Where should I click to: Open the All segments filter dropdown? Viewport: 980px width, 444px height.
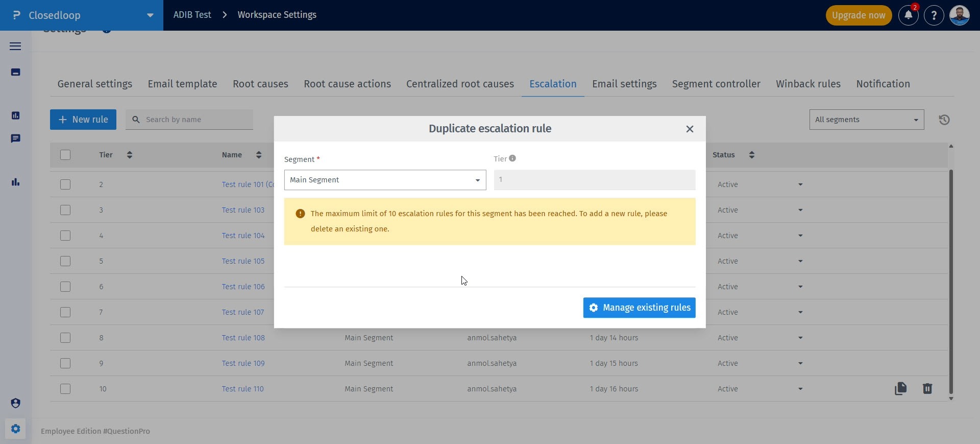click(866, 120)
